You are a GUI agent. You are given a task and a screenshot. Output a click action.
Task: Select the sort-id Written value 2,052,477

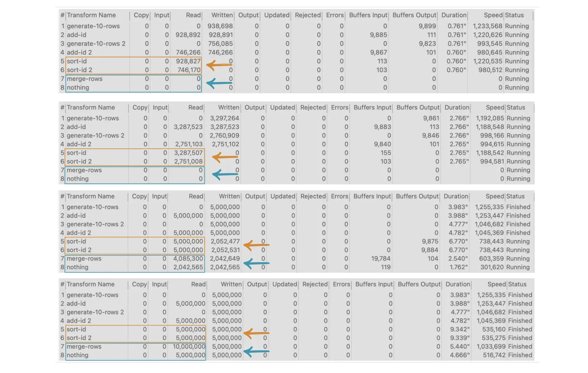tap(225, 241)
